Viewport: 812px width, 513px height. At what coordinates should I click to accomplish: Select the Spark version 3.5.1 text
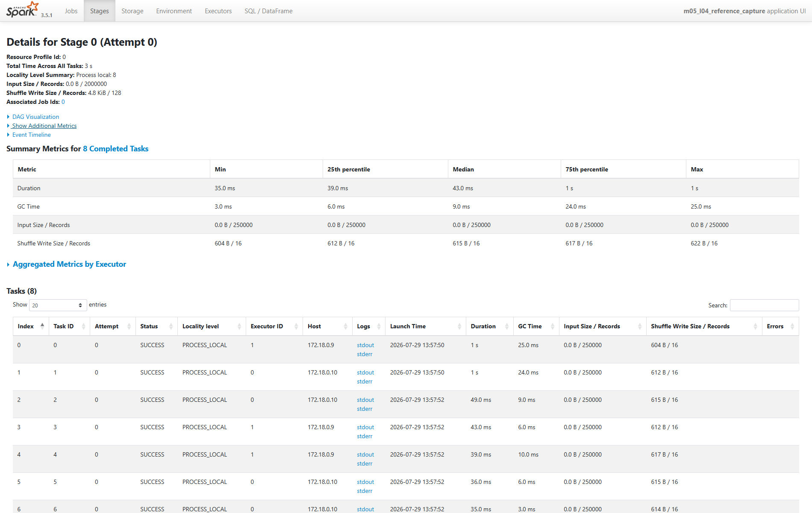pyautogui.click(x=47, y=15)
